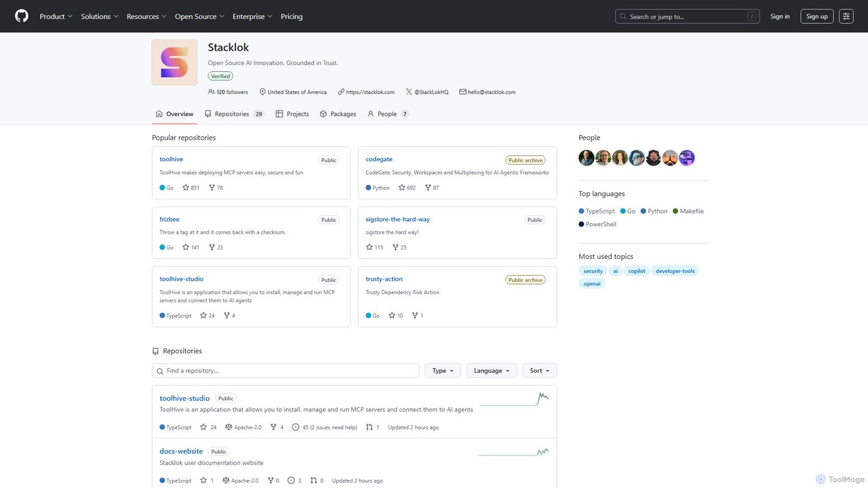Image resolution: width=868 pixels, height=488 pixels.
Task: Open the Stacklok organization avatar
Action: [174, 62]
